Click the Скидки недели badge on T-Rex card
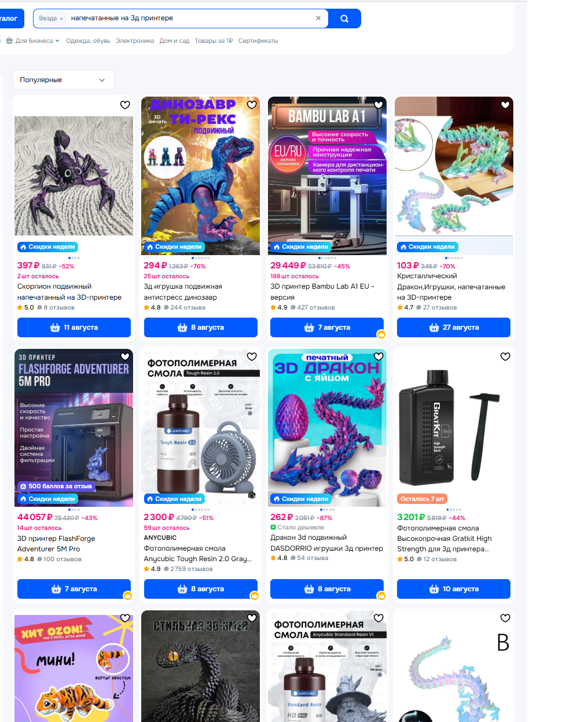The height and width of the screenshot is (722, 588). [174, 247]
